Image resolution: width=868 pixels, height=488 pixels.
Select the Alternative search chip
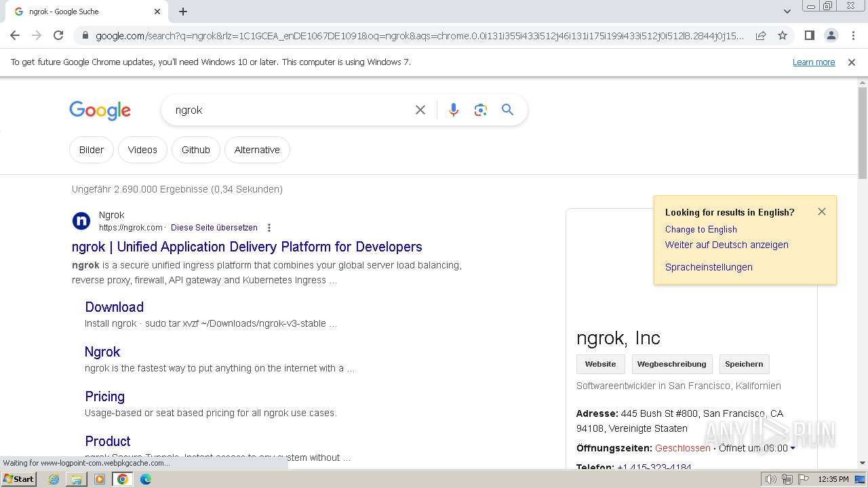[257, 150]
